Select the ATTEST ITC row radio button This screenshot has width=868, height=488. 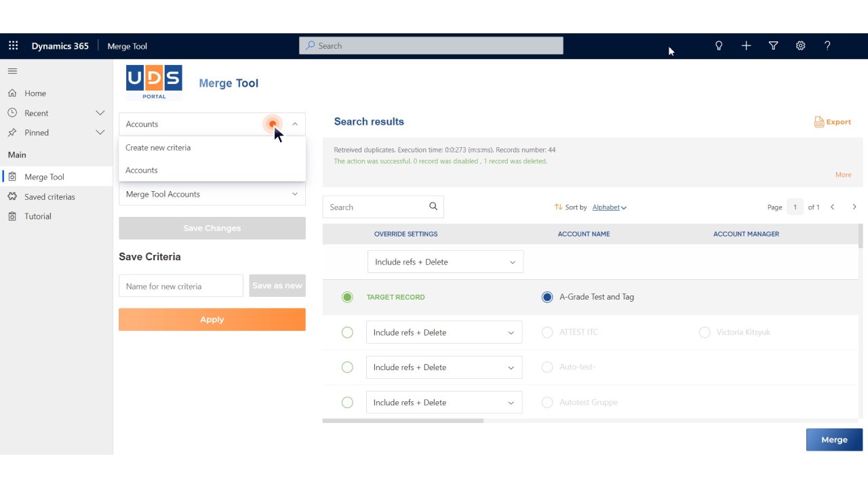[x=347, y=332]
